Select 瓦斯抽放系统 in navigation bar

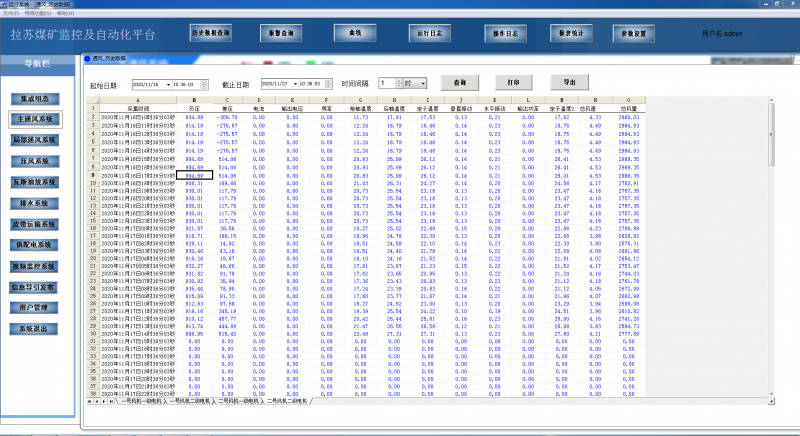click(x=35, y=182)
